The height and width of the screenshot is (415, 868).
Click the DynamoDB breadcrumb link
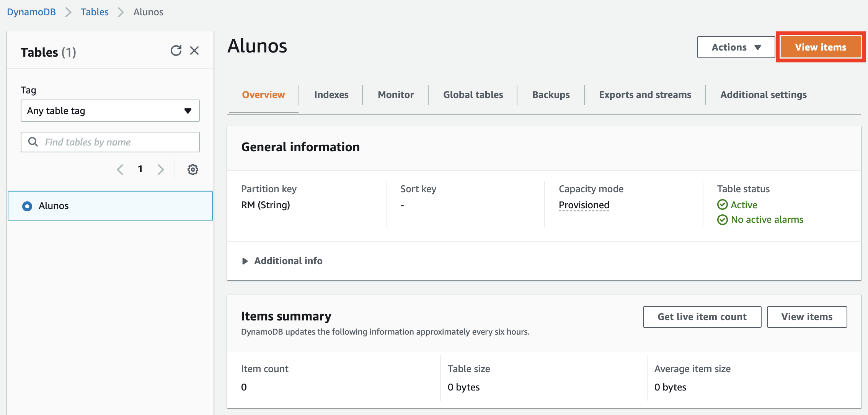click(31, 12)
